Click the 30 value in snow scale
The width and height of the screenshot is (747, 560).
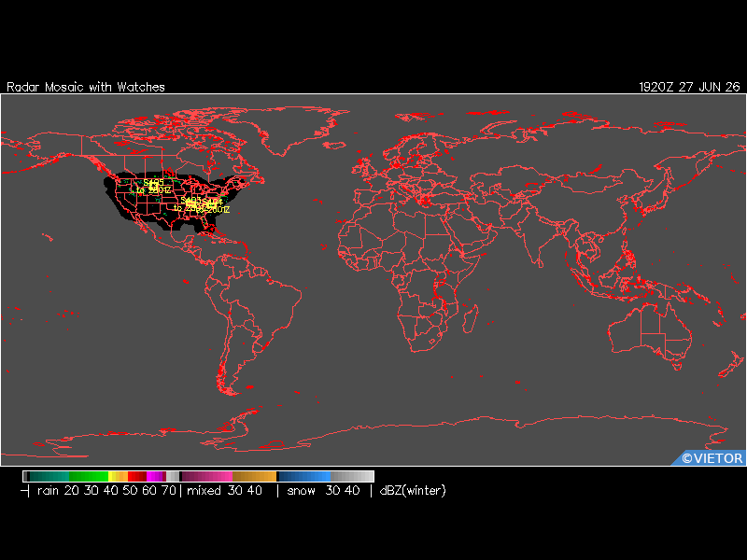coord(332,491)
